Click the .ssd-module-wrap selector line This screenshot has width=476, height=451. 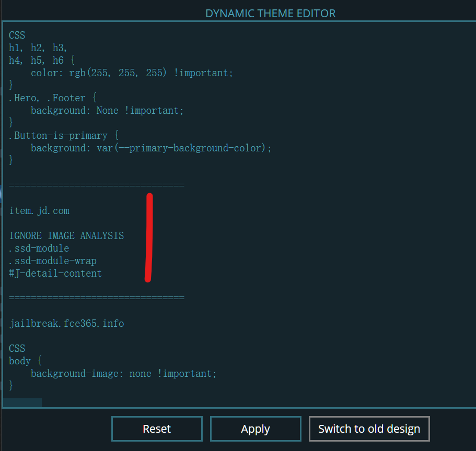[x=52, y=260]
